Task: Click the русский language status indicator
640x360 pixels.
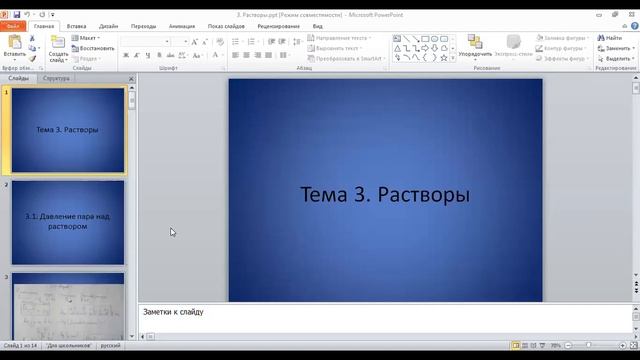Action: [111, 346]
